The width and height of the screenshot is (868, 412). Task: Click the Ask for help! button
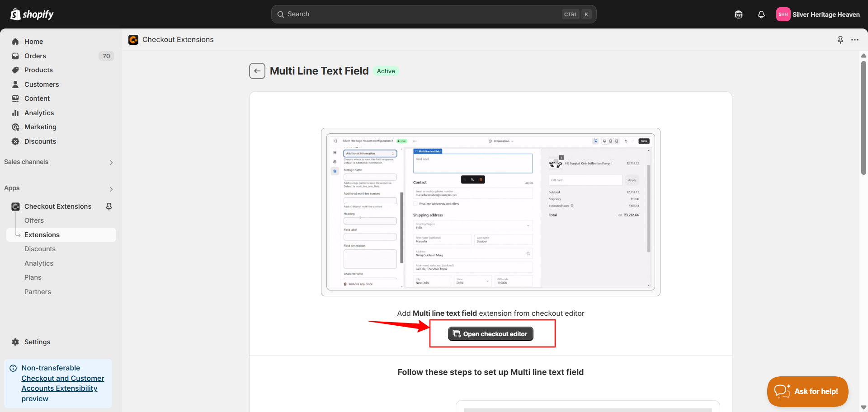(x=807, y=391)
